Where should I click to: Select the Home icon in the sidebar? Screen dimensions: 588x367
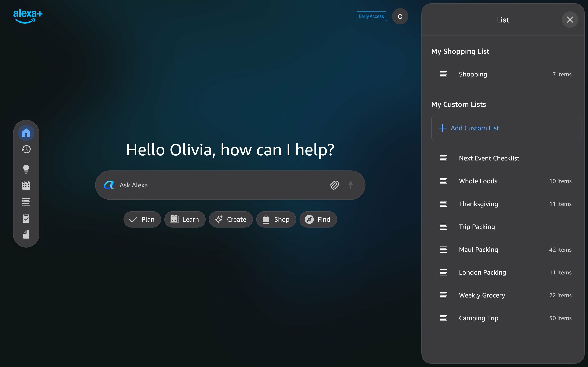tap(26, 133)
